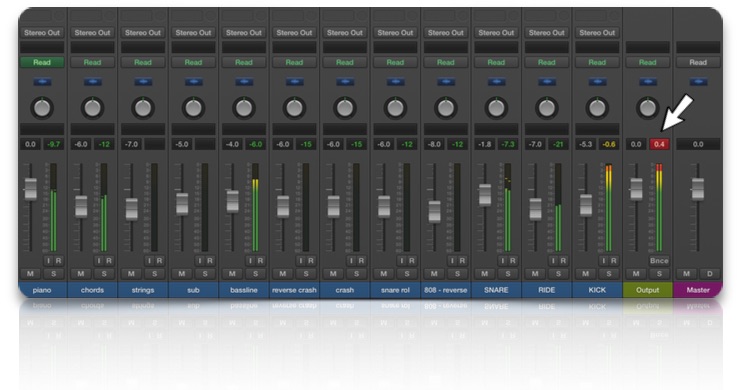
Task: Open Output Read automation mode menu
Action: coord(648,62)
